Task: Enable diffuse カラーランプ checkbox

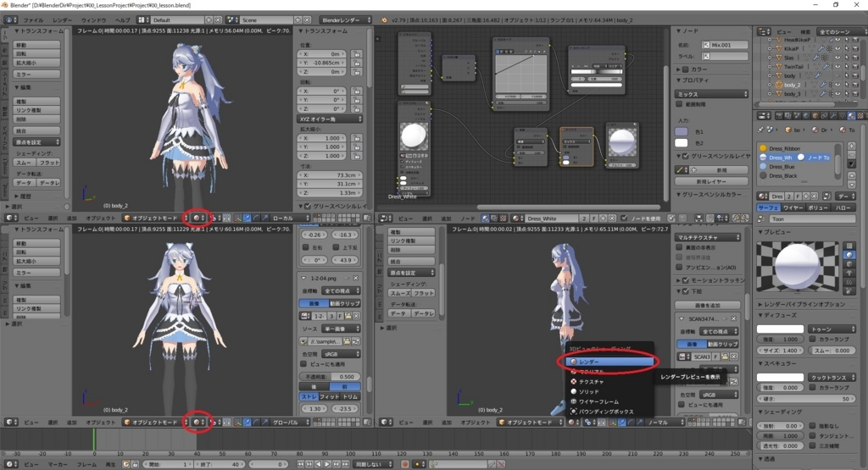Action: pyautogui.click(x=812, y=339)
